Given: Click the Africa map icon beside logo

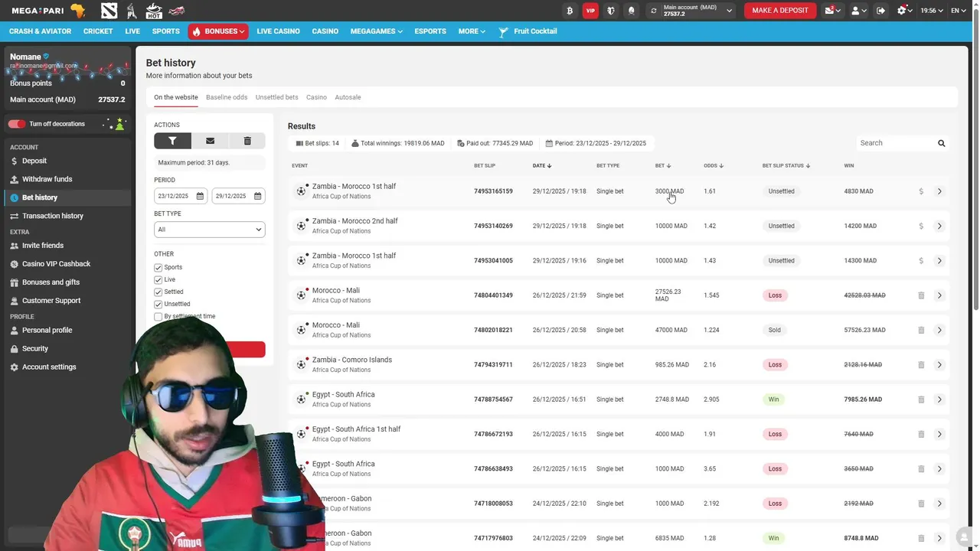Looking at the screenshot, I should coord(77,11).
